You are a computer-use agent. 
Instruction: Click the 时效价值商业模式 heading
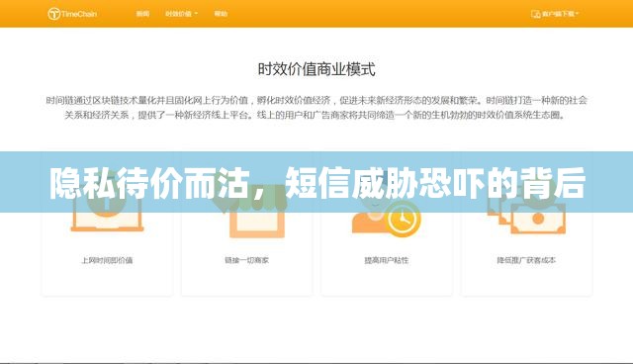[x=316, y=69]
